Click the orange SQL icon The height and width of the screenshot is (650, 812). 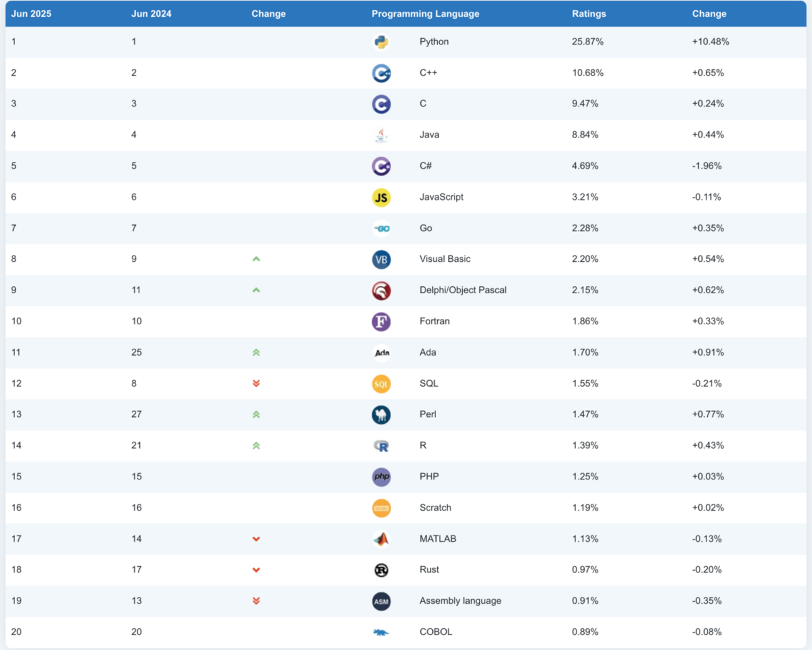tap(381, 384)
